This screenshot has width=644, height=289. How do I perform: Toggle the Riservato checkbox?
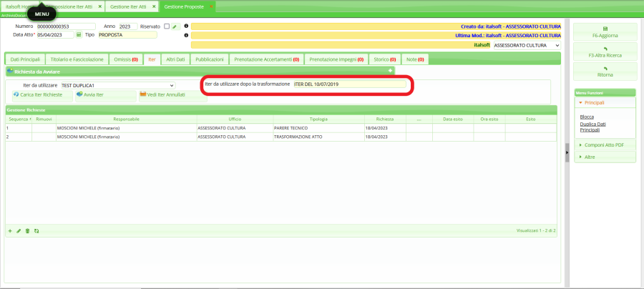tap(166, 26)
